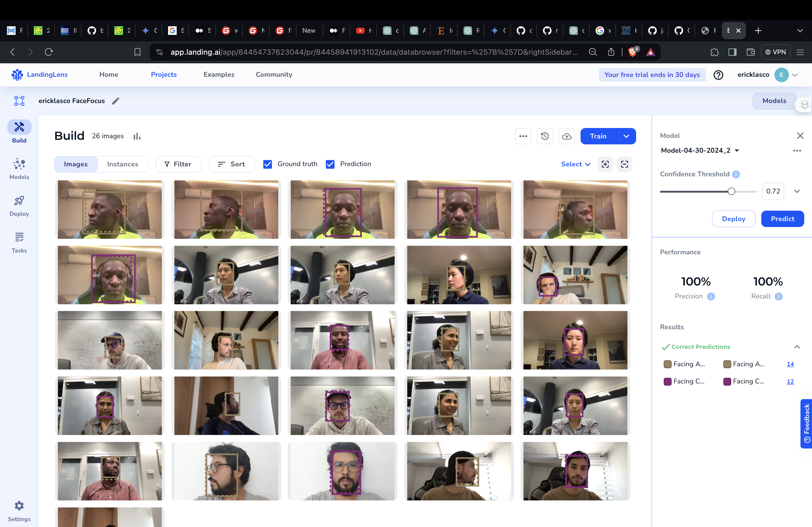Uncheck the Prediction checkbox
Screen dimensions: 812x527
click(x=330, y=164)
